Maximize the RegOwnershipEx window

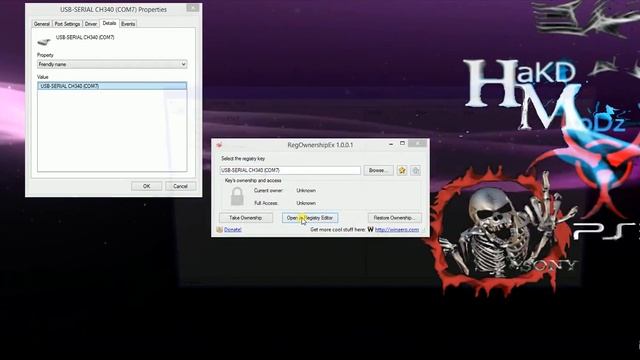[x=402, y=143]
